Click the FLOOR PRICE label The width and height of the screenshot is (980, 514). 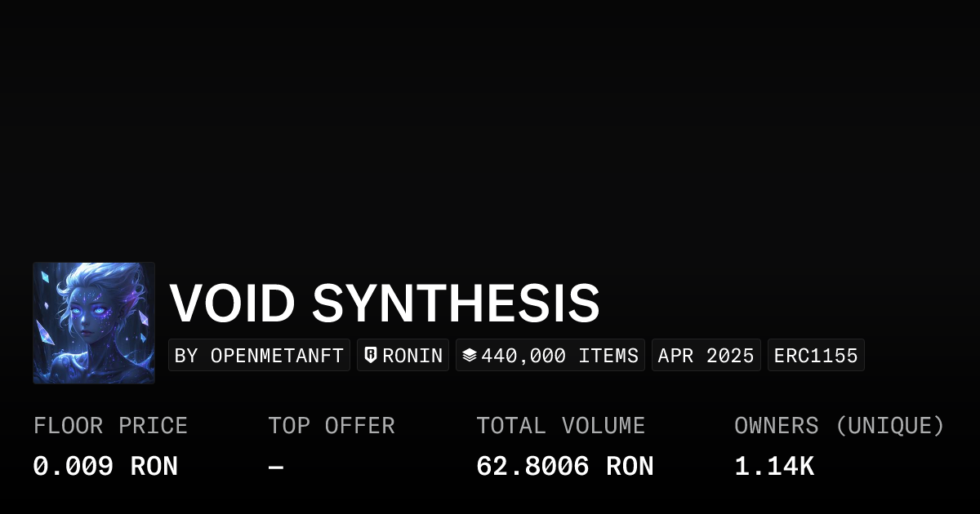tap(110, 426)
